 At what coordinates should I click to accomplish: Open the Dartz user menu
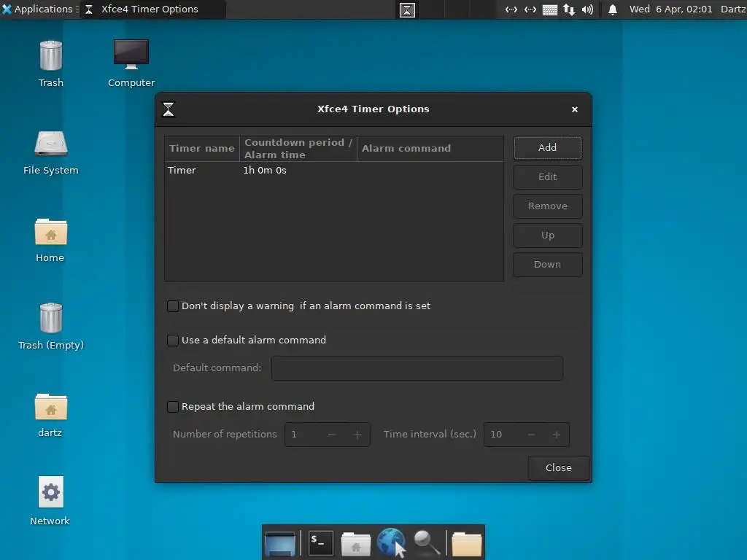(x=733, y=9)
